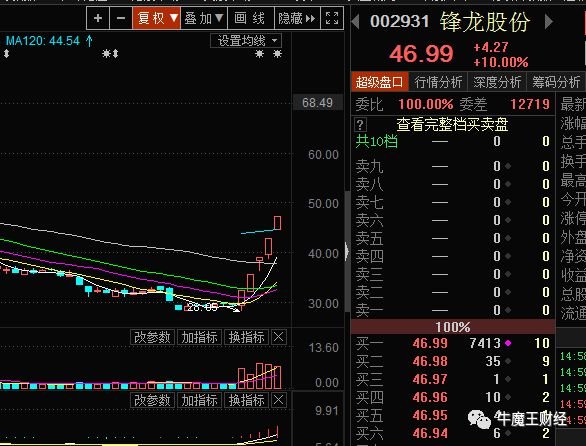
Task: Close the lower indicator panel
Action: pyautogui.click(x=278, y=400)
